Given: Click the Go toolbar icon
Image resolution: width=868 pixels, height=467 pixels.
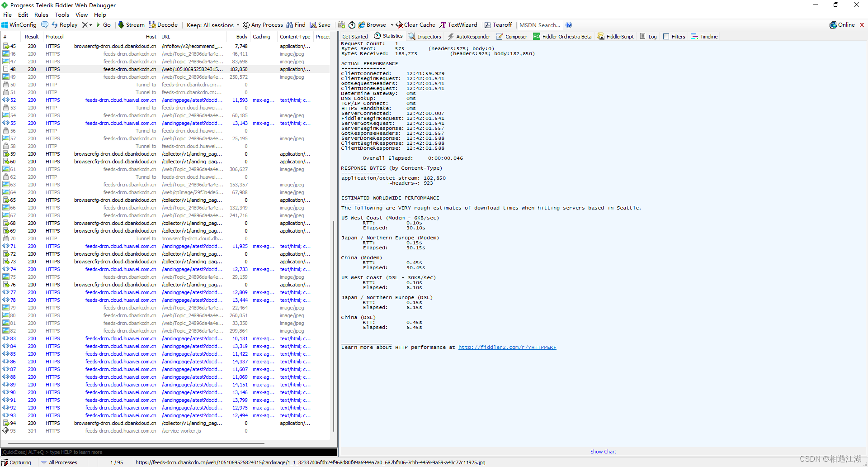Looking at the screenshot, I should 104,24.
